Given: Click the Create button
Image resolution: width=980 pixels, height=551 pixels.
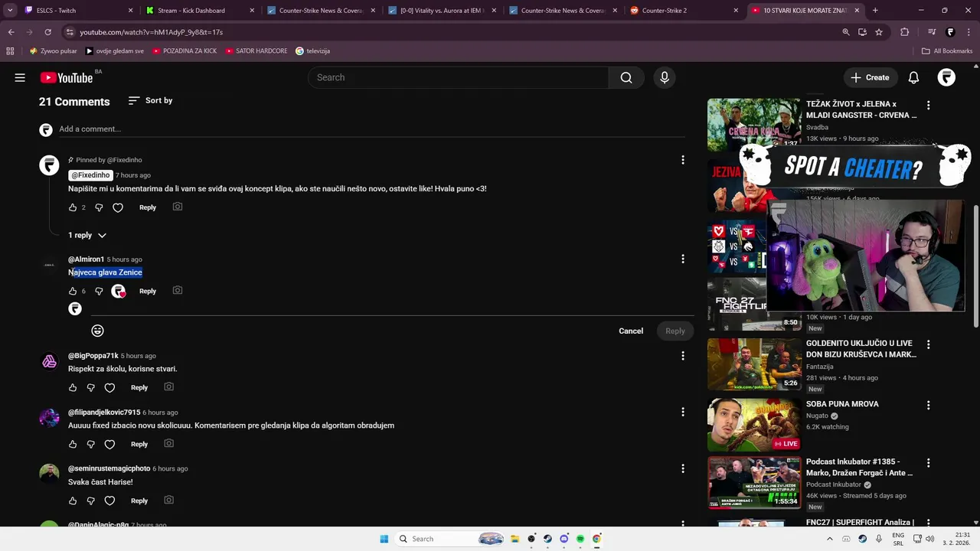Looking at the screenshot, I should click(870, 77).
